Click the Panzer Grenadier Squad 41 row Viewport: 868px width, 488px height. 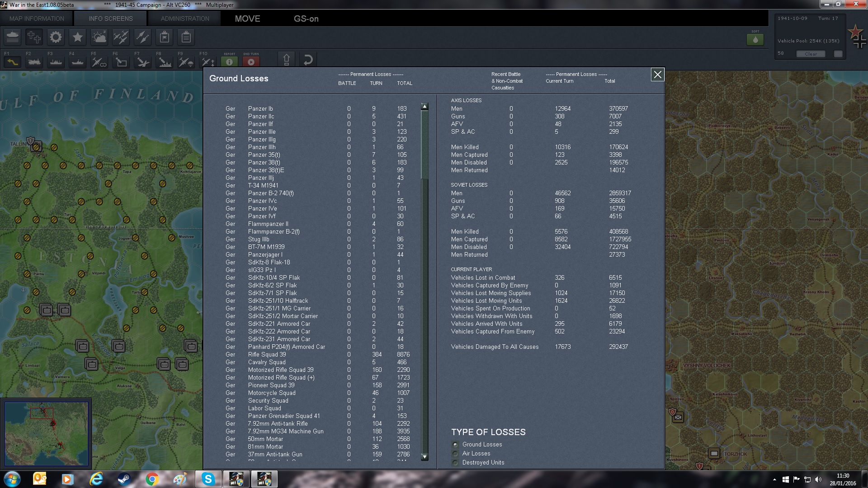pos(318,416)
